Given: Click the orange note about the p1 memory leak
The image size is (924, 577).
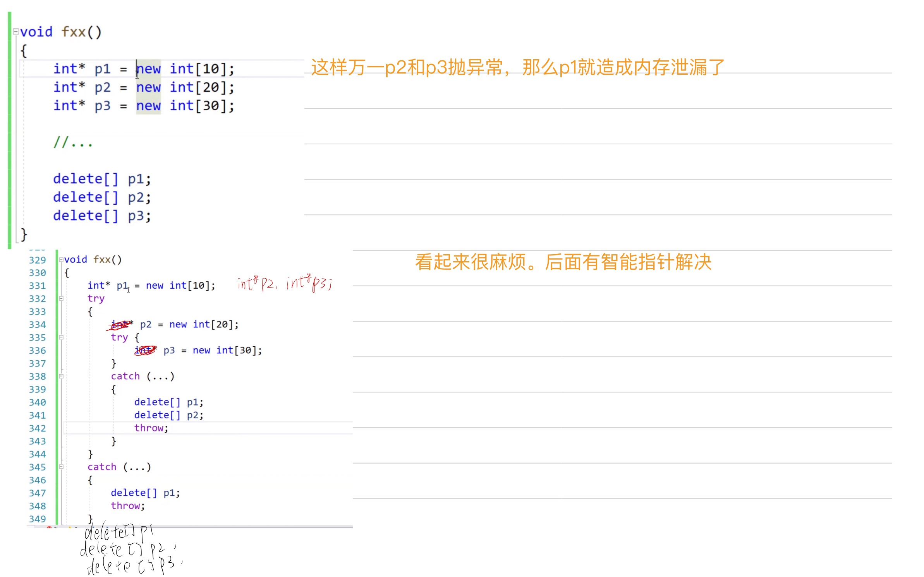Looking at the screenshot, I should pos(517,67).
